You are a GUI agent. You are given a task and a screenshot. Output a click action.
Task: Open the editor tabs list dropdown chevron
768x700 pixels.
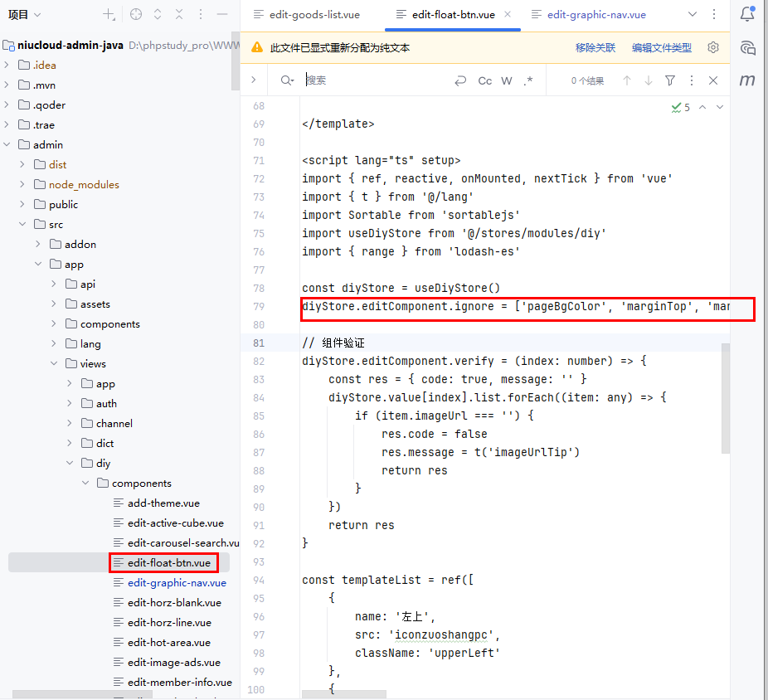coord(693,14)
